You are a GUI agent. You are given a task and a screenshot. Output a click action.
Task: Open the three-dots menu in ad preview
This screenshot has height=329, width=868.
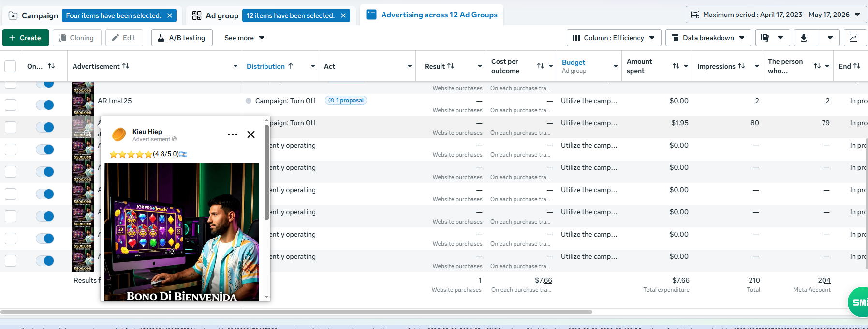pyautogui.click(x=233, y=135)
